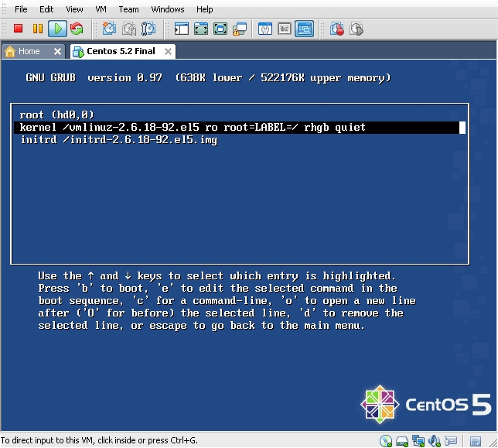Click the network adapter status icon
Image resolution: width=498 pixels, height=448 pixels.
coord(418,441)
